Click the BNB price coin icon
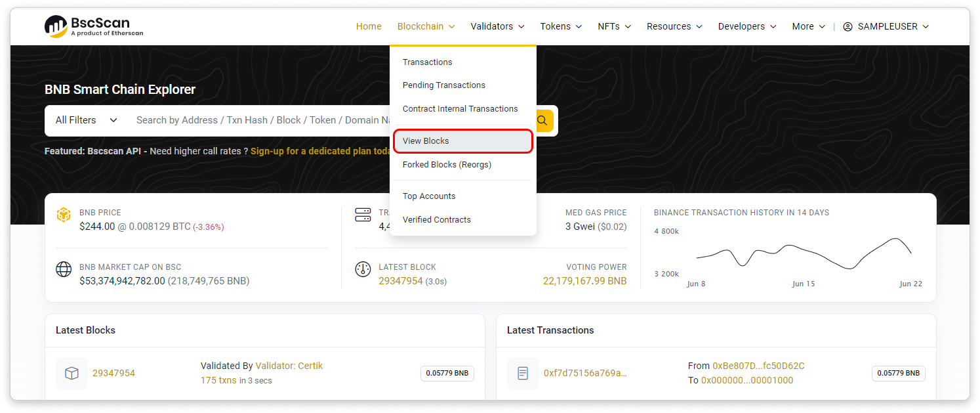The height and width of the screenshot is (413, 980). pyautogui.click(x=64, y=215)
